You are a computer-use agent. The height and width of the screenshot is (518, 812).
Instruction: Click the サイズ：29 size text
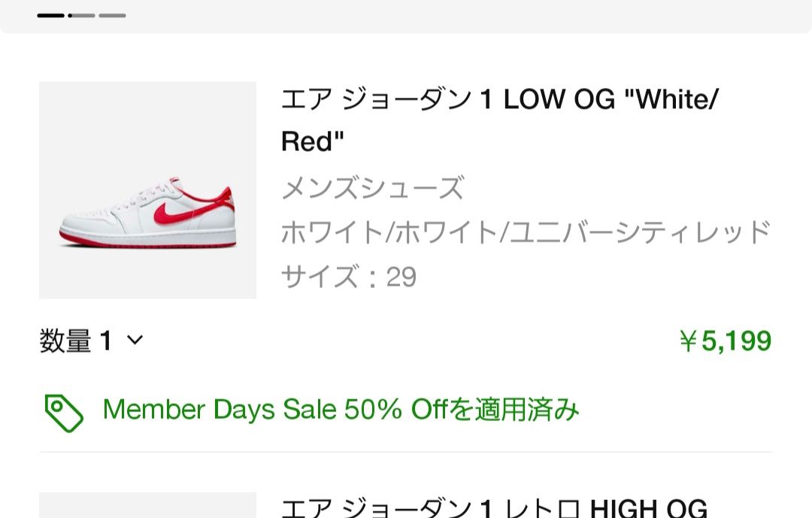click(349, 277)
